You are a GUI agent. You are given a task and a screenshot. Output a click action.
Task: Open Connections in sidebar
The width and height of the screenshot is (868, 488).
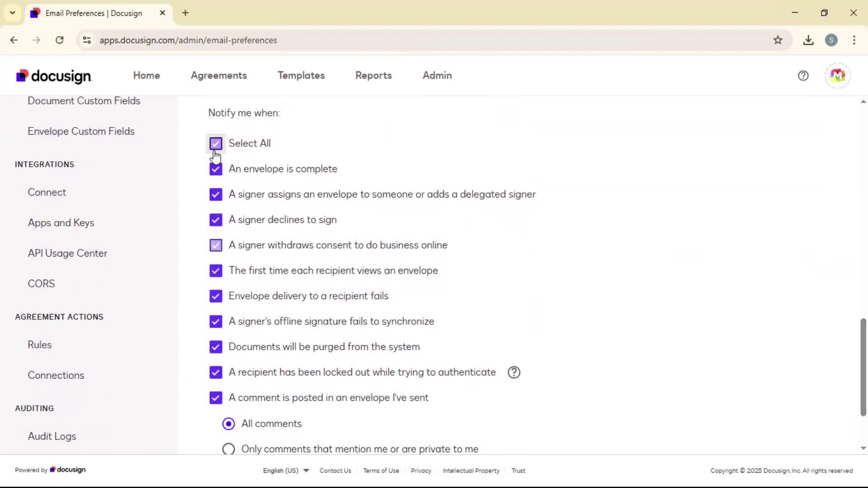(56, 375)
